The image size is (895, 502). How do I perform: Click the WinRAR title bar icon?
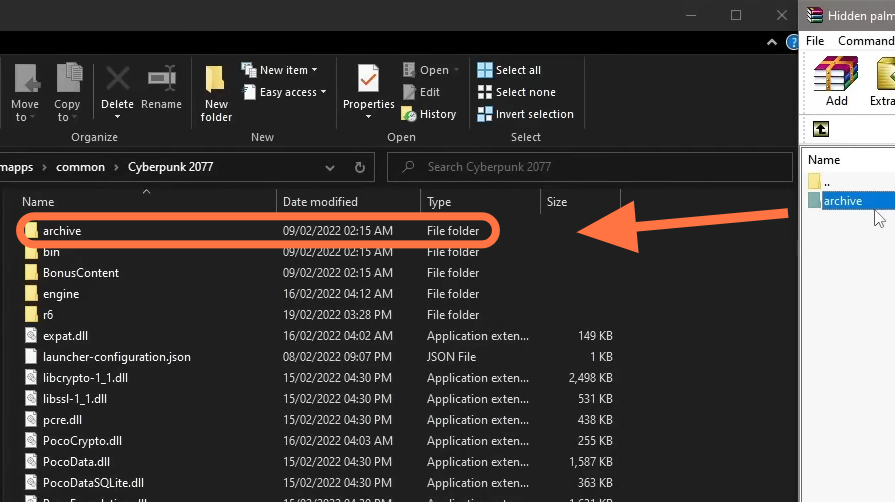click(815, 15)
